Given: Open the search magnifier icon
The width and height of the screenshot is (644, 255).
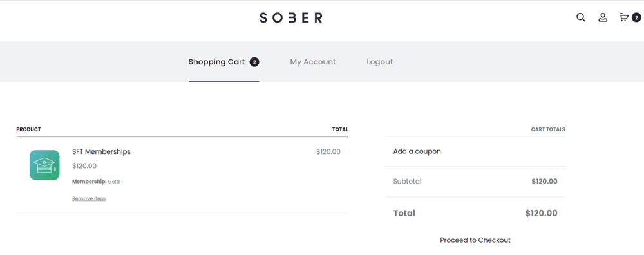Looking at the screenshot, I should (x=580, y=17).
